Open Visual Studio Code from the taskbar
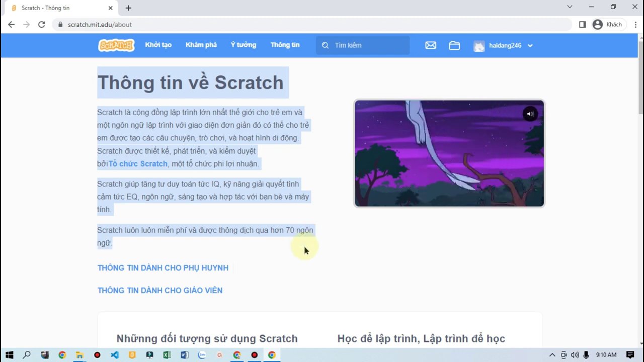Screen dimensions: 644x362 [x=115, y=355]
